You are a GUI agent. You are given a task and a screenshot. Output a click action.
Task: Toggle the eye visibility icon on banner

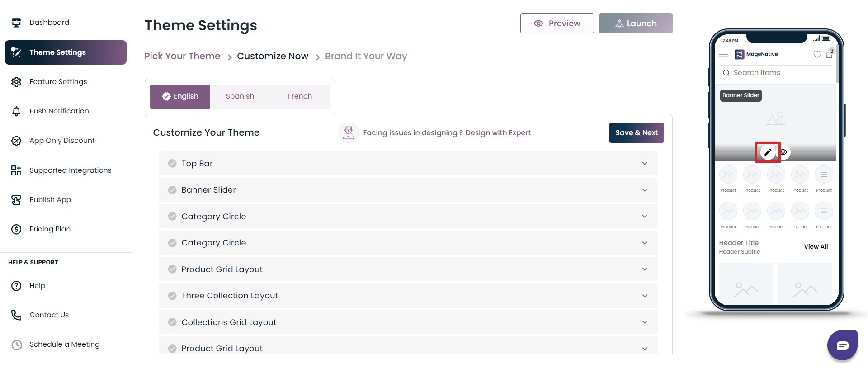pyautogui.click(x=784, y=152)
